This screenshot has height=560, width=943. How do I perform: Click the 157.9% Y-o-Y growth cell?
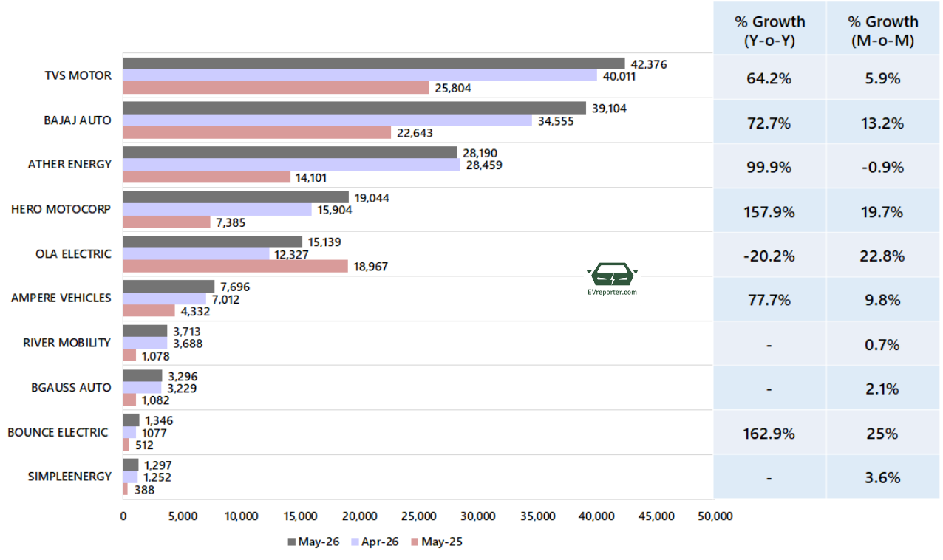(769, 212)
